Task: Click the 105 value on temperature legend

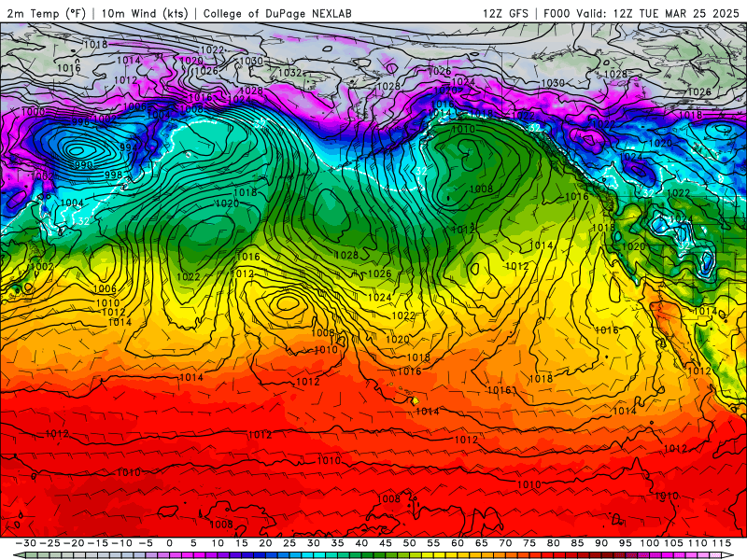Action: click(x=673, y=543)
